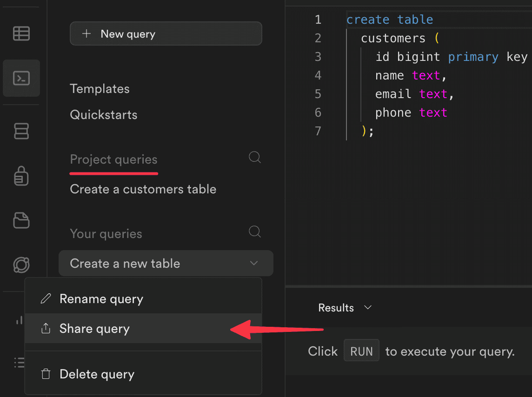Click the RUN button to execute the query
This screenshot has width=532, height=397.
[x=361, y=351]
